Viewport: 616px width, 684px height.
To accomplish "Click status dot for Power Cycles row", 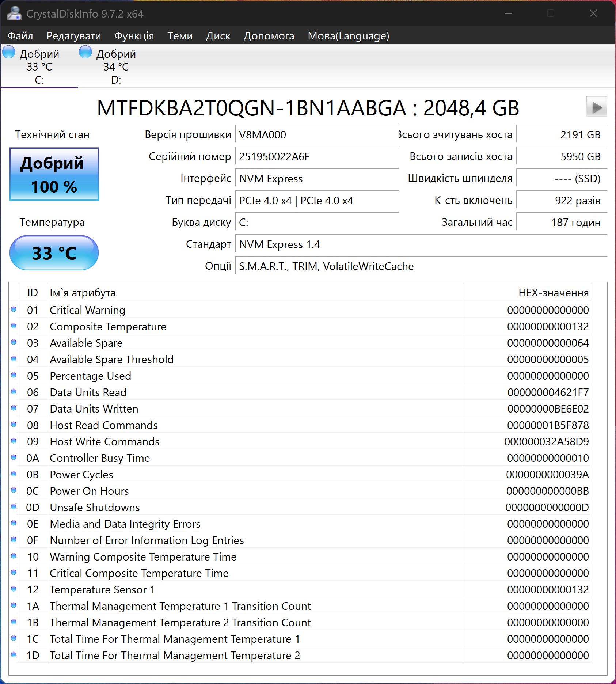I will 14,474.
